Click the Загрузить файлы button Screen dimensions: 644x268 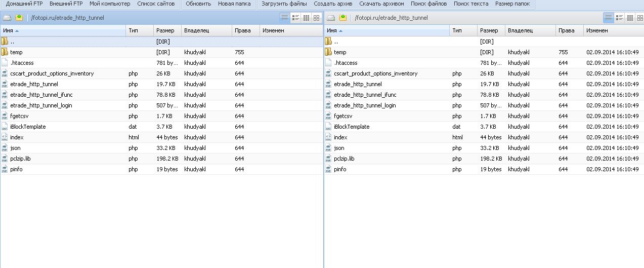(x=284, y=4)
